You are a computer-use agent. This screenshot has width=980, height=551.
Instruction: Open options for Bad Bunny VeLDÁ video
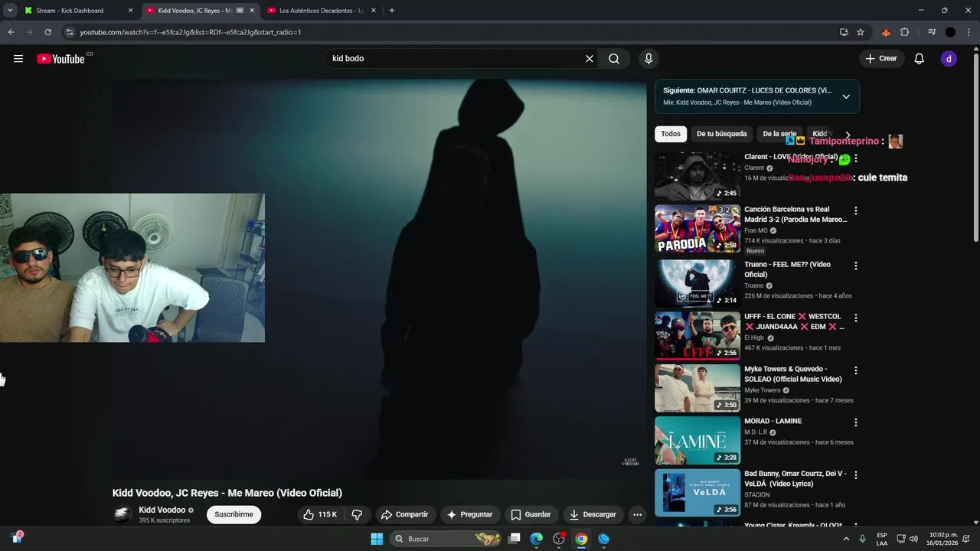856,475
